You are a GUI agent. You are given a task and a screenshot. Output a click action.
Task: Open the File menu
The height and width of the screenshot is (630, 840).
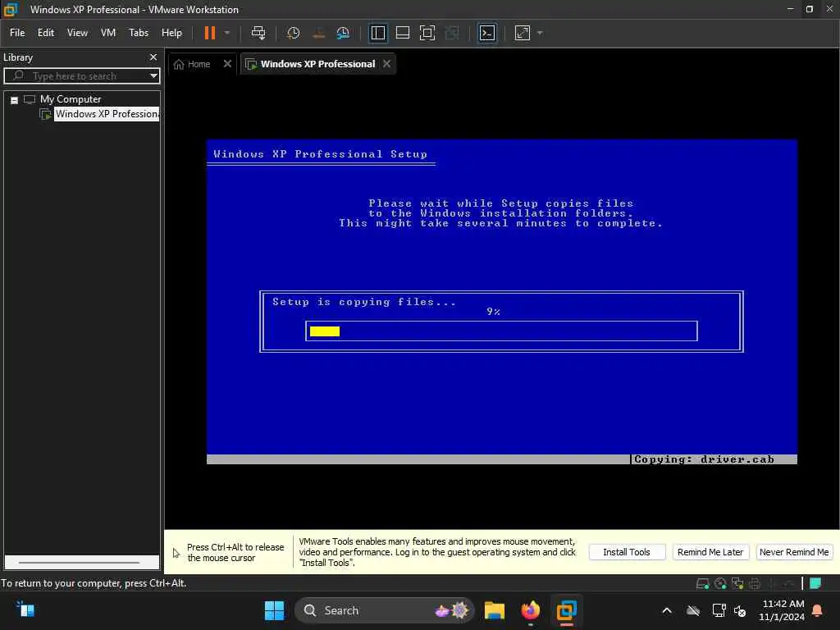coord(17,33)
